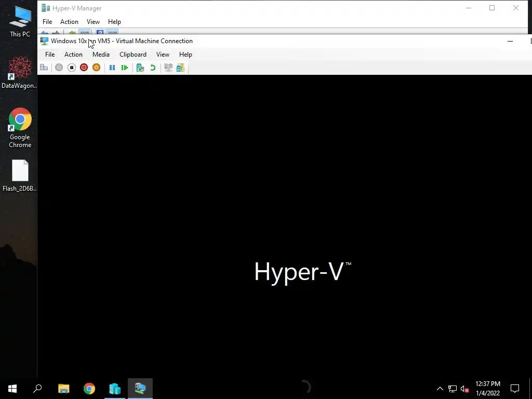Open the Help menu in Hyper-V Manager
Image resolution: width=532 pixels, height=399 pixels.
[x=114, y=22]
